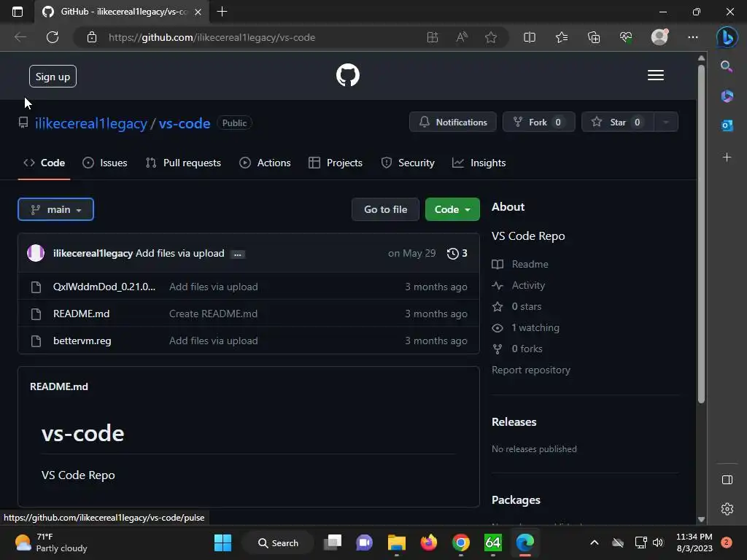Viewport: 747px width, 560px height.
Task: Open Edge Favorites list
Action: pos(562,37)
